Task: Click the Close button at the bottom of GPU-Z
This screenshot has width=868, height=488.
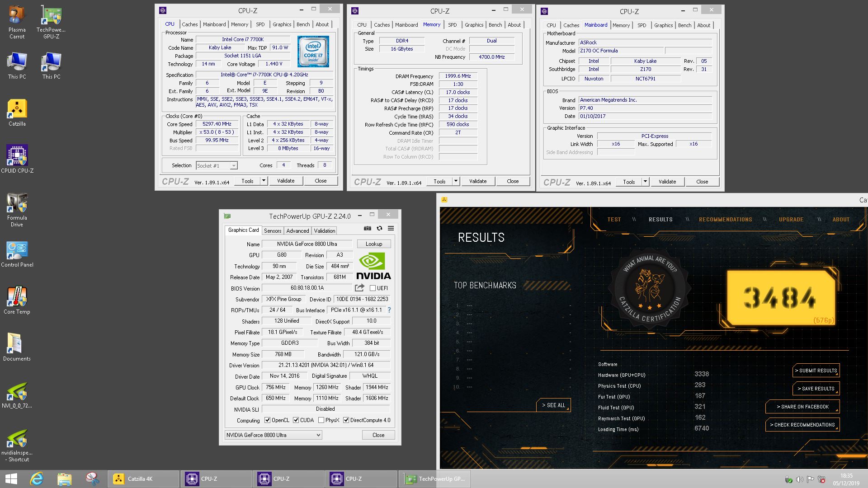Action: pyautogui.click(x=378, y=435)
